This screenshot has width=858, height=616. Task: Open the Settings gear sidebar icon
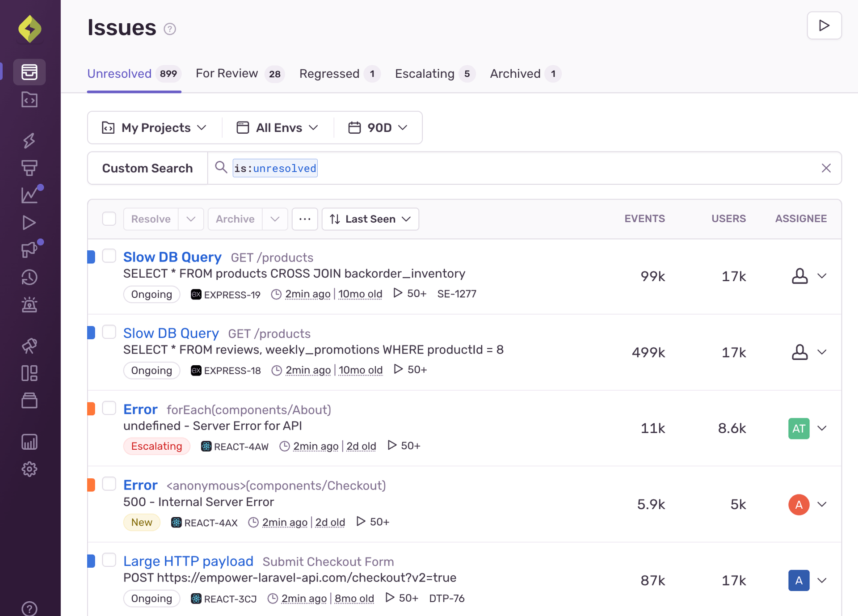[29, 469]
